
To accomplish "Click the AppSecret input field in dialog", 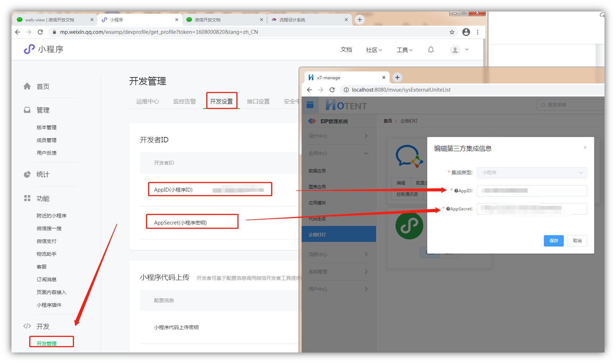I will 532,209.
